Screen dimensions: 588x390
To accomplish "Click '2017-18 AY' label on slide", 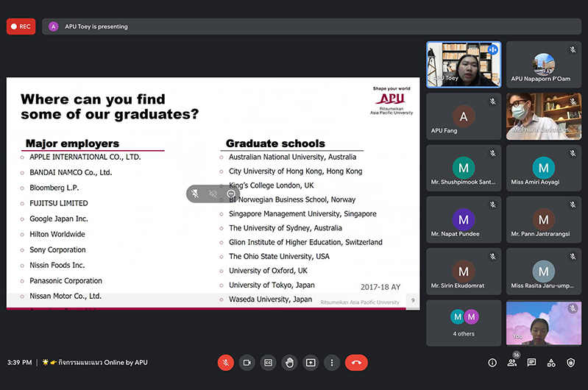I will tap(380, 287).
